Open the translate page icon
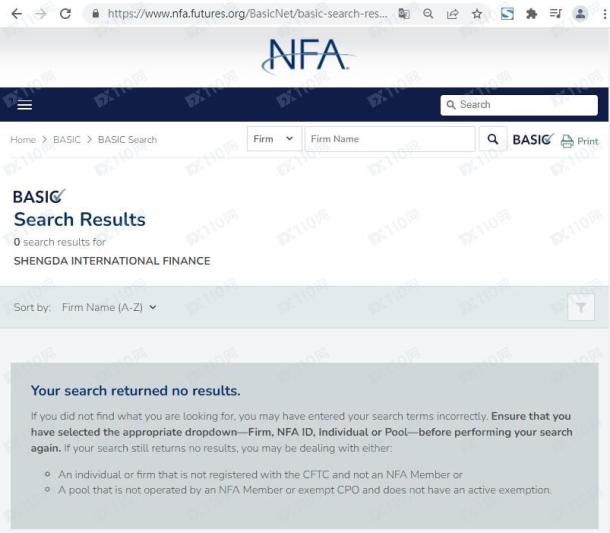This screenshot has height=533, width=610. pyautogui.click(x=404, y=14)
